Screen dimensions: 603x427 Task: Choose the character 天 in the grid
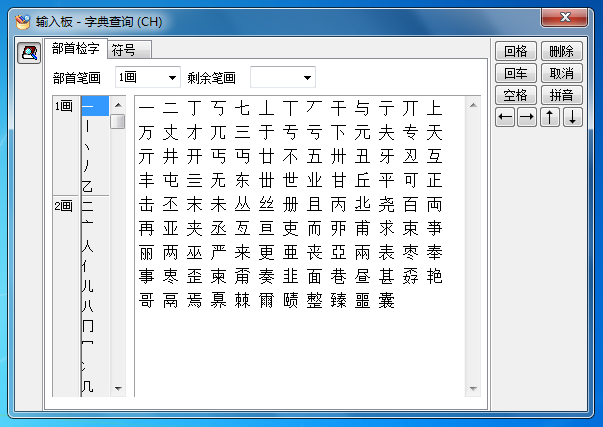434,132
